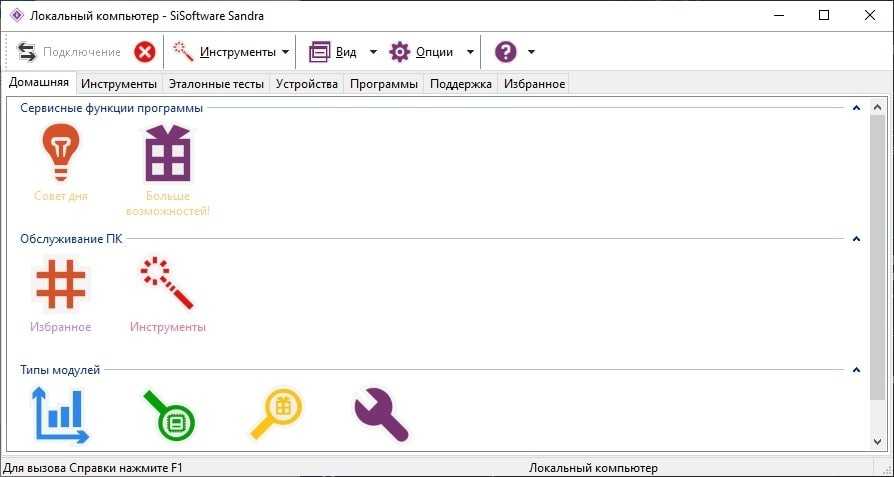894x477 pixels.
Task: Click the red disconnect X toolbar icon
Action: coord(145,52)
